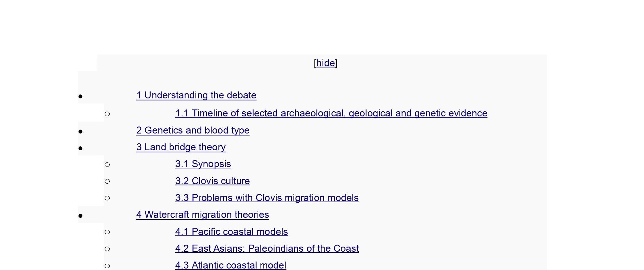This screenshot has height=270, width=644.
Task: Go to 4.2 East Asians: Paleoindians of the Coast
Action: [267, 249]
